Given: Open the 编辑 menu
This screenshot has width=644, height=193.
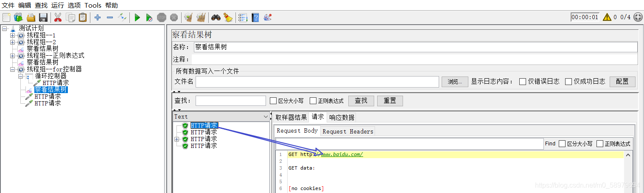Looking at the screenshot, I should pyautogui.click(x=25, y=5).
